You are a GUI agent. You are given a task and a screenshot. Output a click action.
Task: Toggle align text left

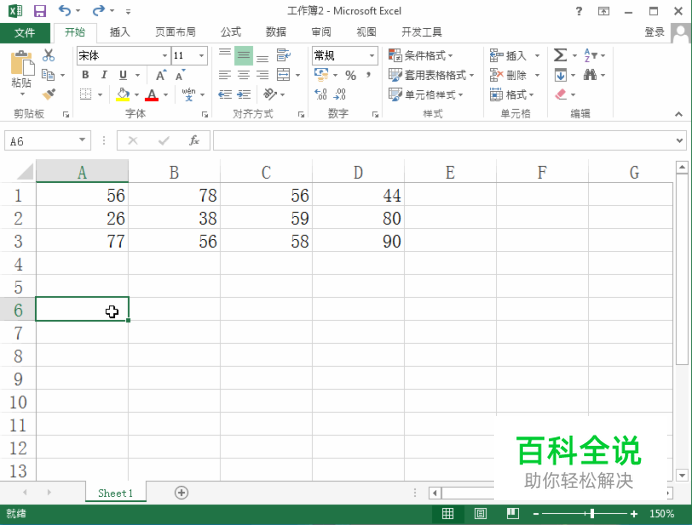click(x=225, y=75)
